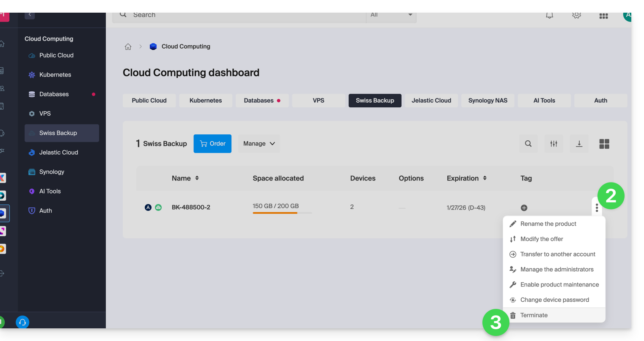Switch to grid view layout icon
The height and width of the screenshot is (341, 644).
(604, 144)
